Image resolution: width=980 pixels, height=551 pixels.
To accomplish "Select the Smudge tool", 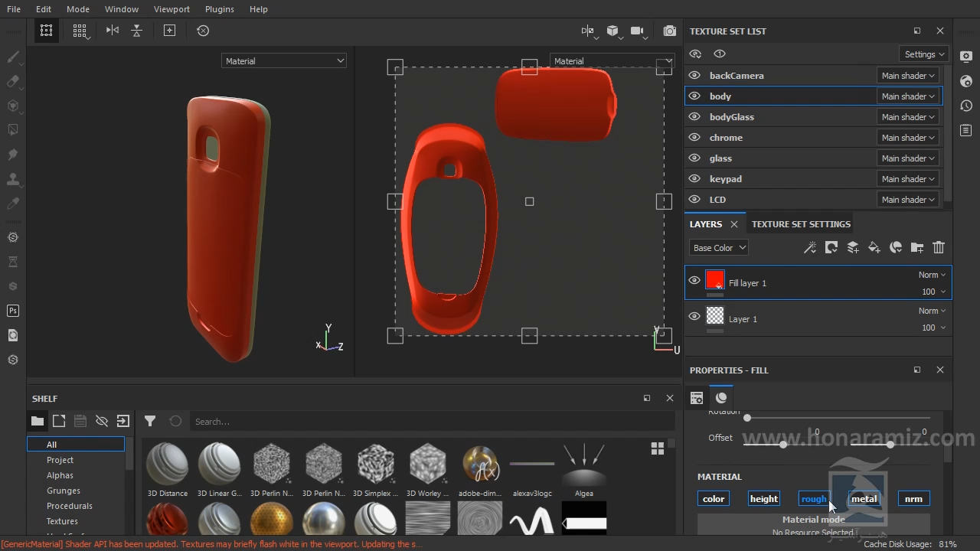I will pyautogui.click(x=13, y=155).
